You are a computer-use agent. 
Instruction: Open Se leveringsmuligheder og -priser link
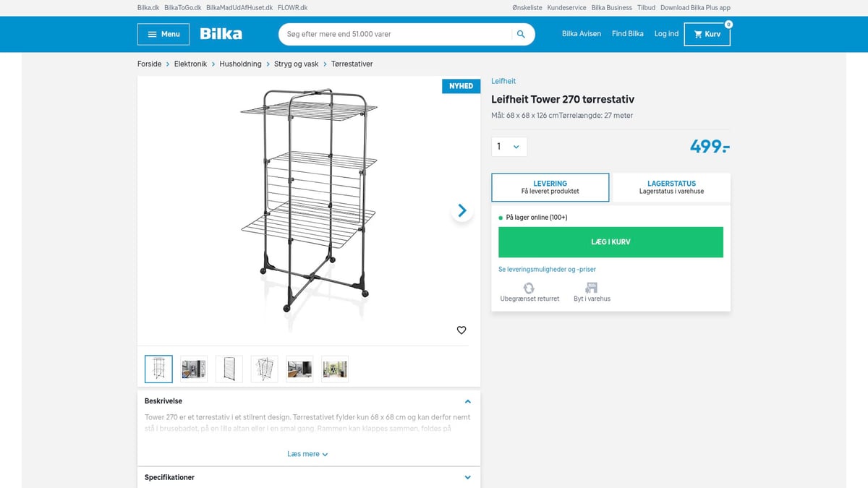click(x=547, y=269)
